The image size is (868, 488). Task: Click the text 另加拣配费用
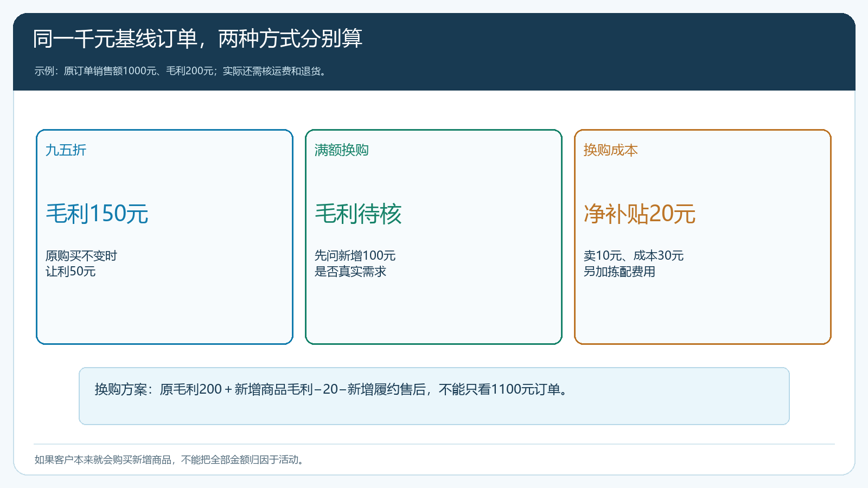click(619, 272)
